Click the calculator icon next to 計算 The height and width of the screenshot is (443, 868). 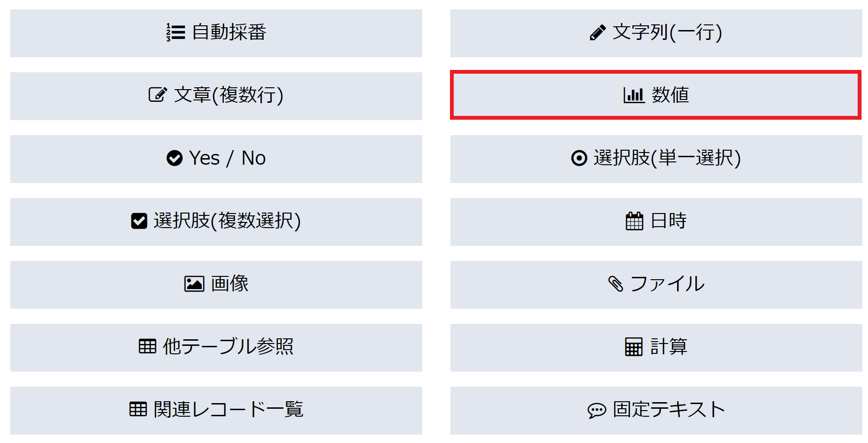coord(633,347)
